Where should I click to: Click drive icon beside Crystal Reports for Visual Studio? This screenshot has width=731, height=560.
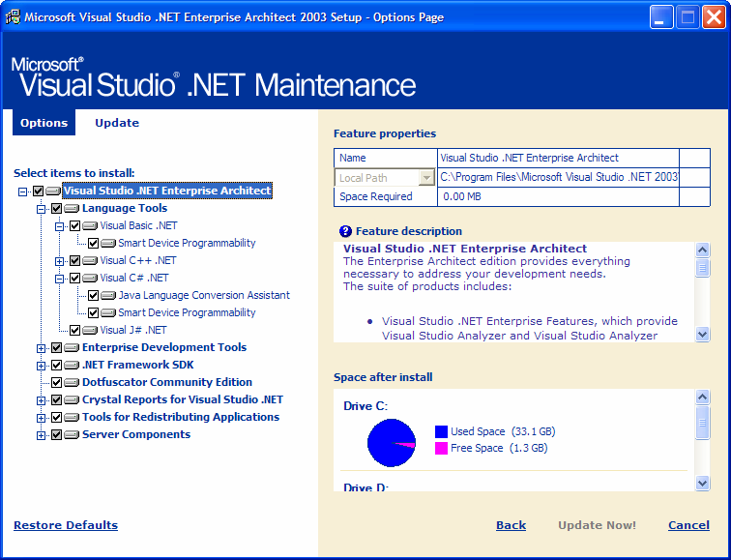72,399
